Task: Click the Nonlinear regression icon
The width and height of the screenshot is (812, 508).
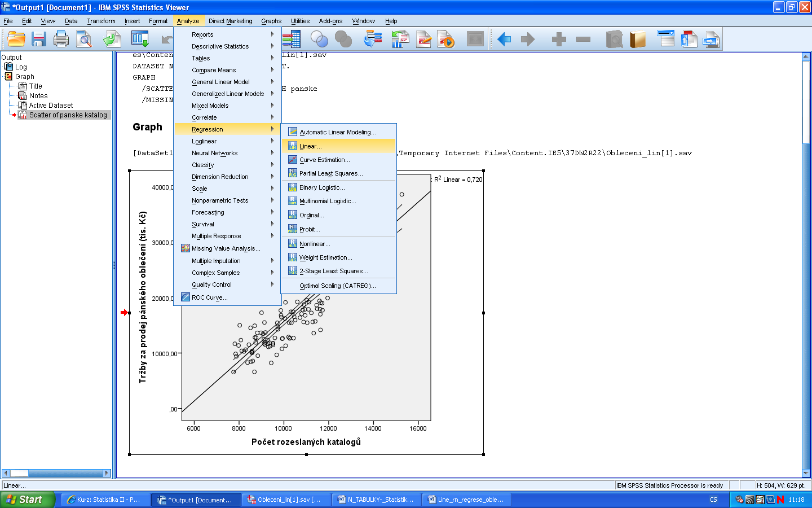Action: click(293, 243)
